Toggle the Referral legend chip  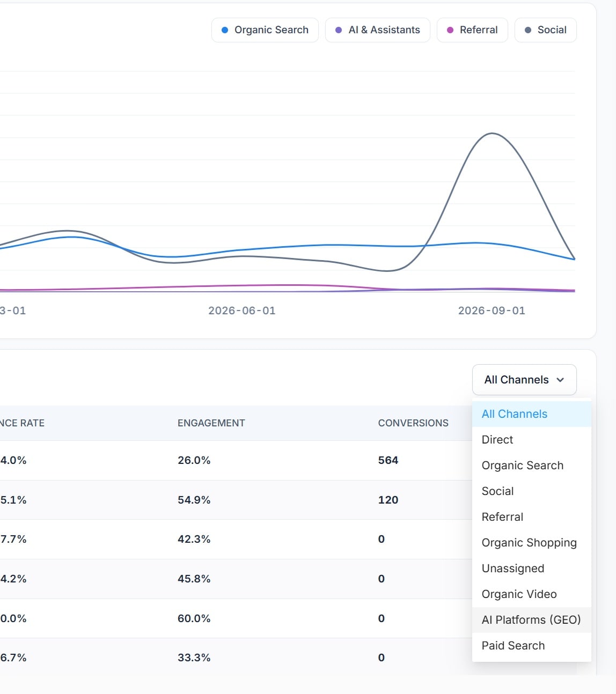pyautogui.click(x=472, y=30)
